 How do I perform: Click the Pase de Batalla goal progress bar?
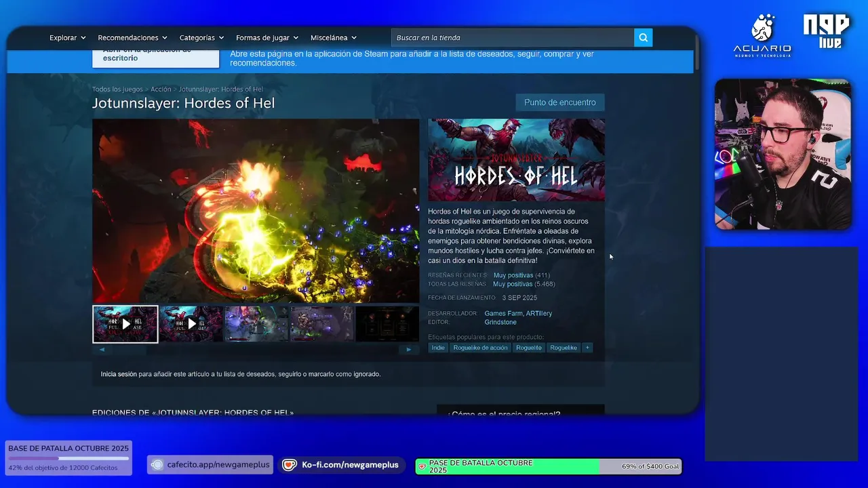click(x=548, y=466)
